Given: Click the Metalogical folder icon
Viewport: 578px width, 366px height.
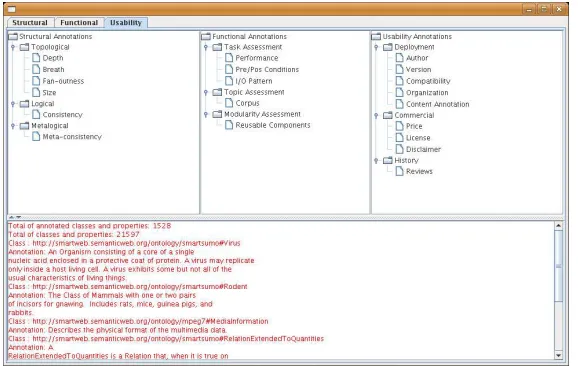Looking at the screenshot, I should click(x=24, y=126).
